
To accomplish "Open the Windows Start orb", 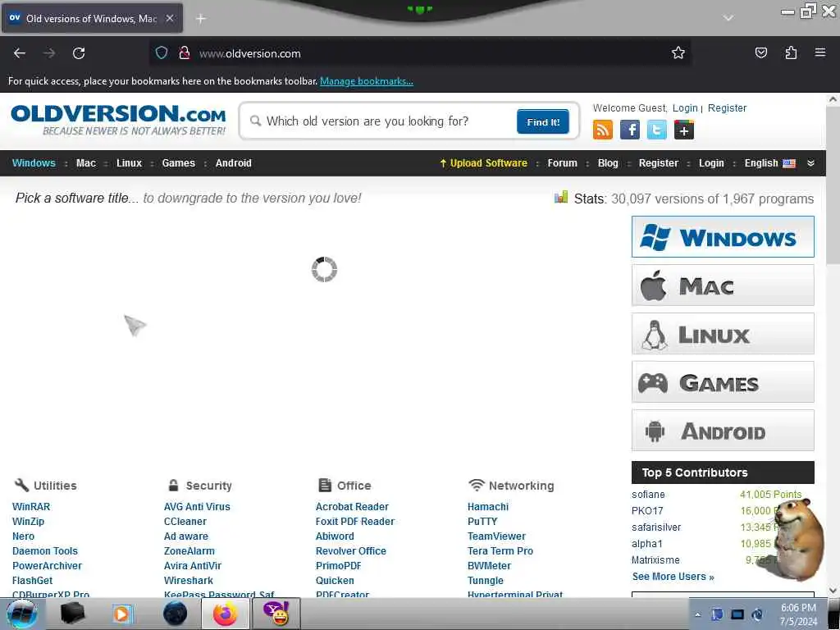I will click(x=21, y=614).
